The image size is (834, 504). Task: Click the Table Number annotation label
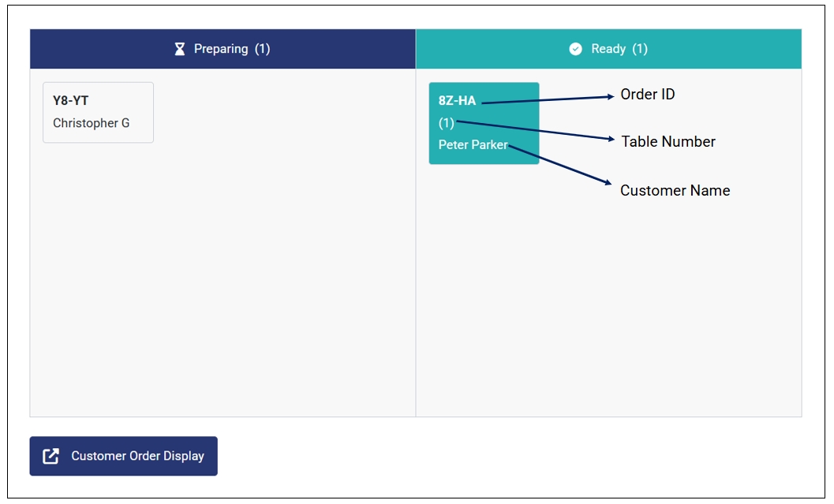tap(668, 142)
